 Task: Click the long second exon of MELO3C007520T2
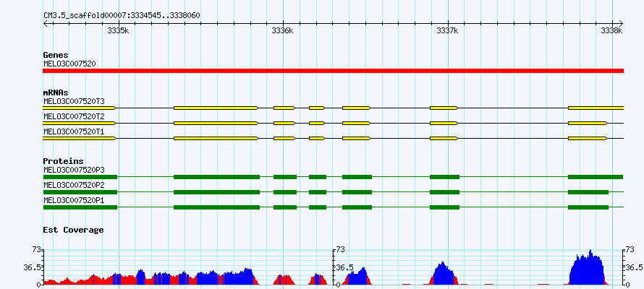pos(216,123)
